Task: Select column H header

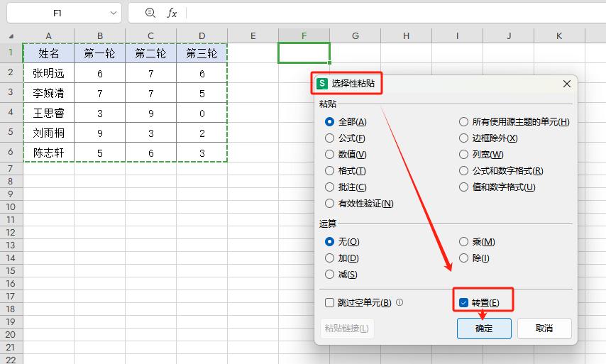Action: click(406, 36)
